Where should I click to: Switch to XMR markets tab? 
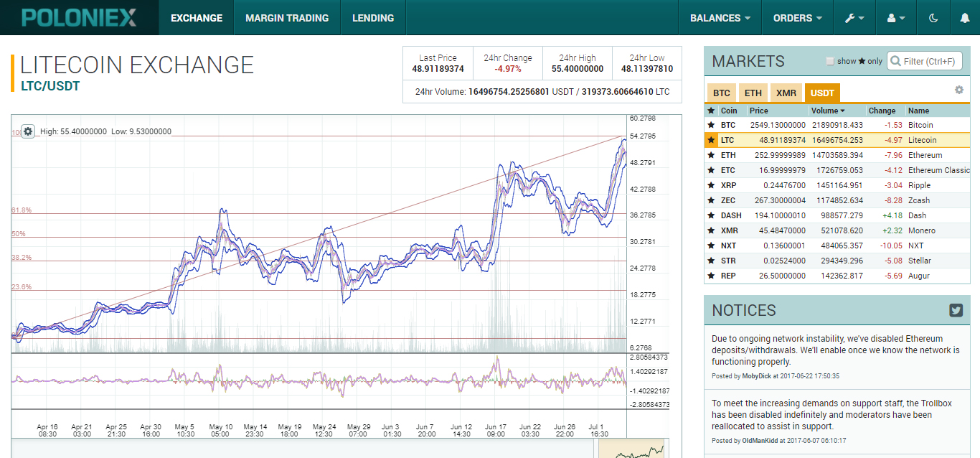(x=786, y=93)
